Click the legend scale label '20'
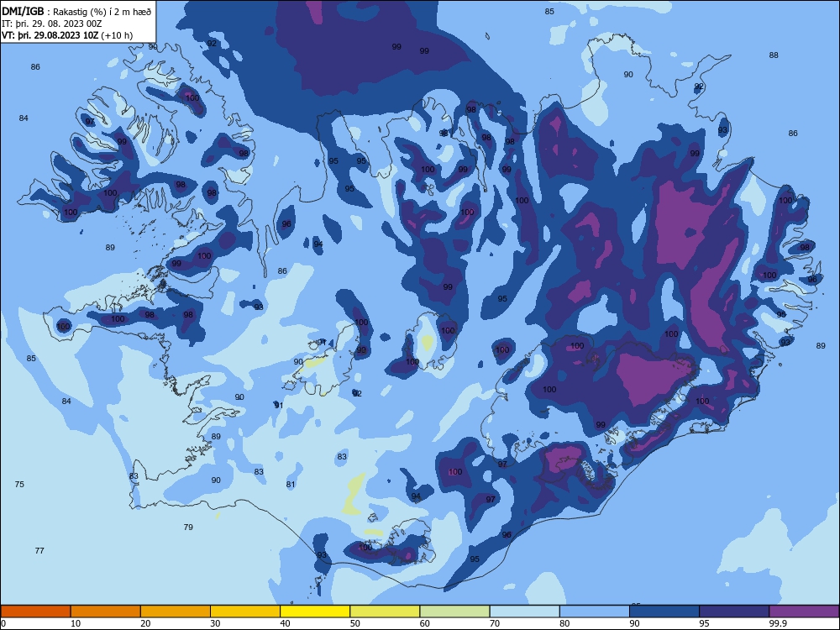This screenshot has width=840, height=630. [145, 623]
